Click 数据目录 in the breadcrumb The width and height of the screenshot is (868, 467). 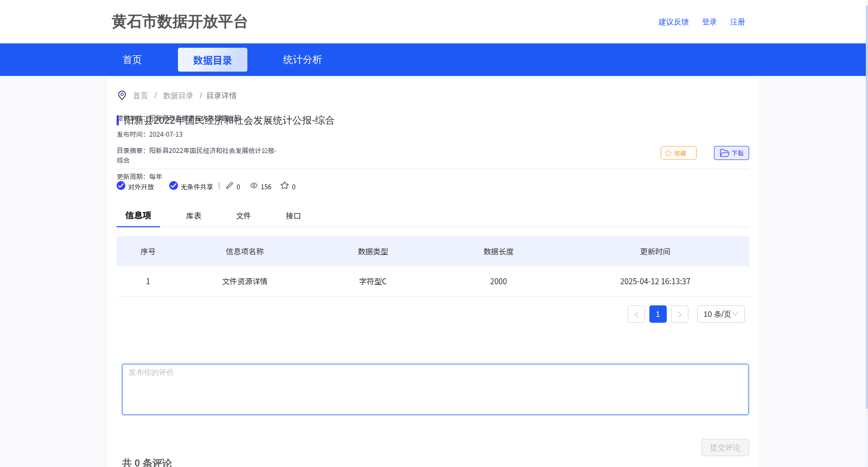tap(178, 95)
